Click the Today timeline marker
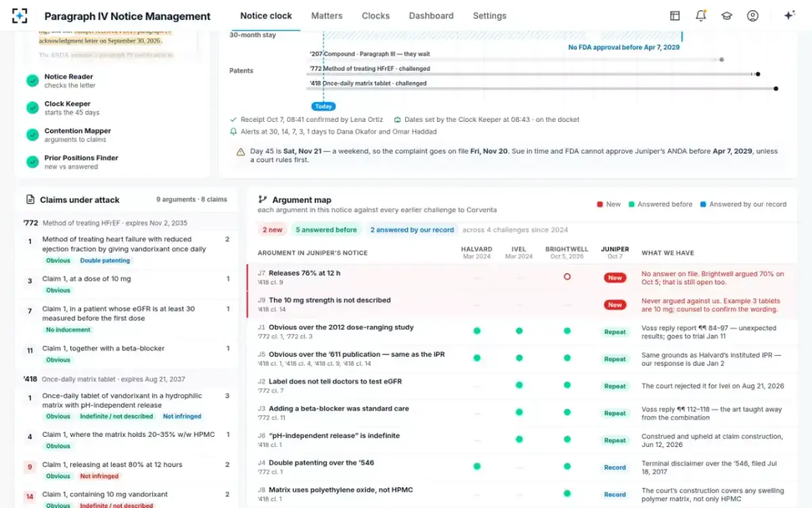Screen dimensions: 812x508 click(x=323, y=106)
